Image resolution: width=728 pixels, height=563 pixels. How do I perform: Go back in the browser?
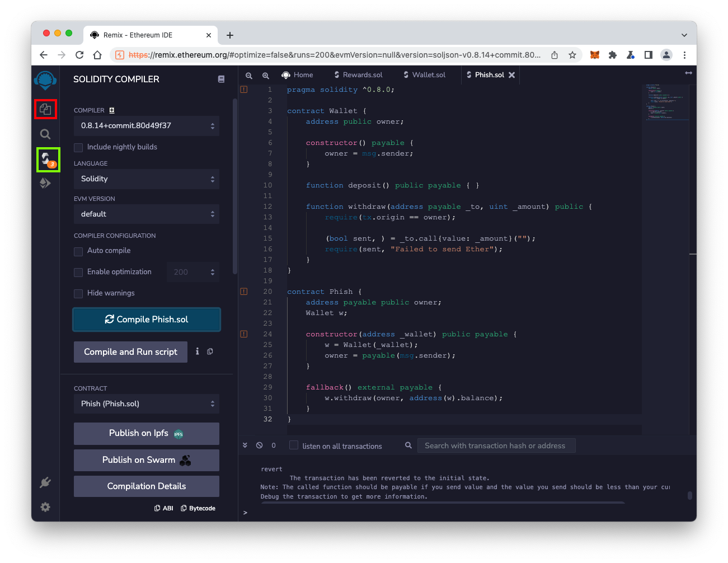point(44,55)
